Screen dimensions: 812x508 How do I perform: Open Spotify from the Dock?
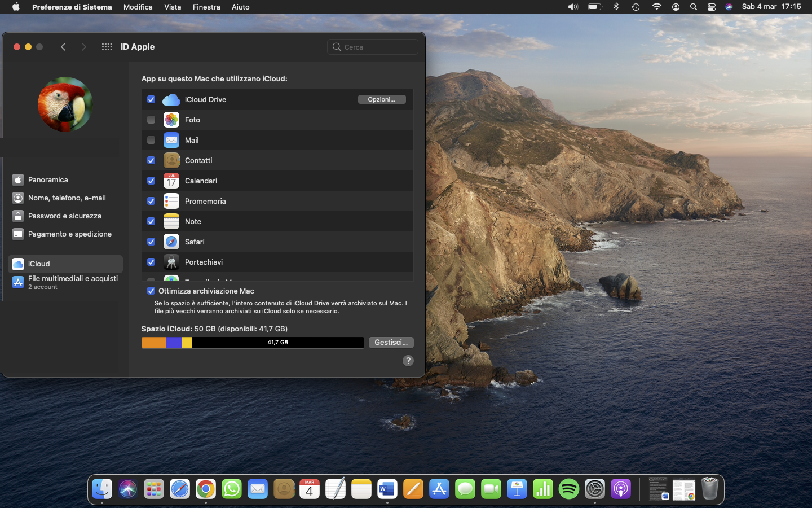pos(569,489)
